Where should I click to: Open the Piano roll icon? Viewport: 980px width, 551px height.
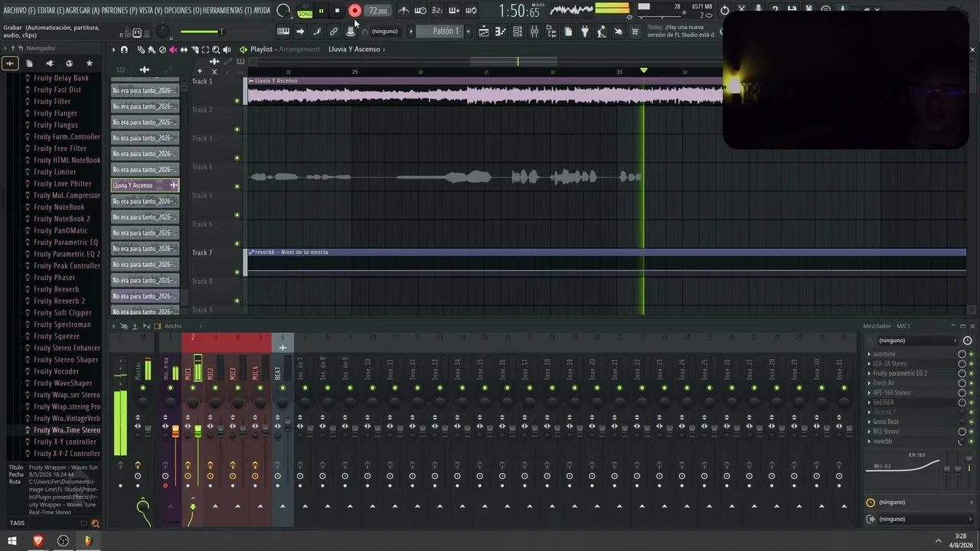click(501, 31)
